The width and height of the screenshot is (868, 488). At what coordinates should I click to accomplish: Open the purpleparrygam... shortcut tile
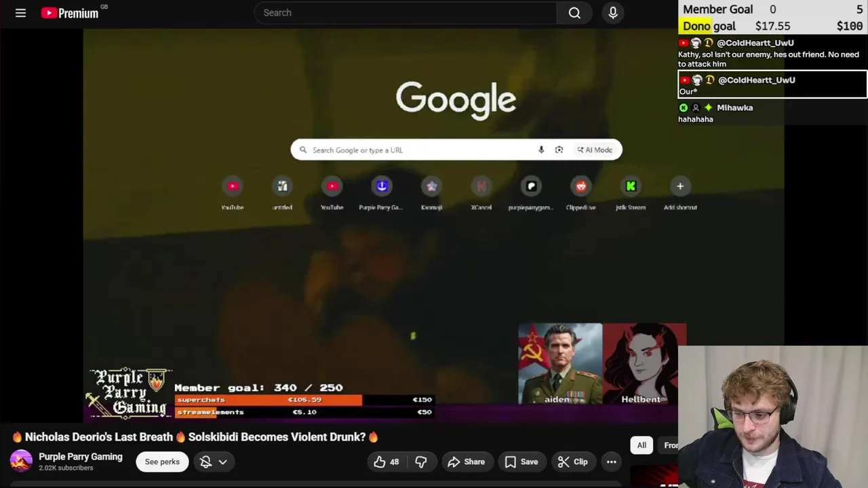click(531, 194)
